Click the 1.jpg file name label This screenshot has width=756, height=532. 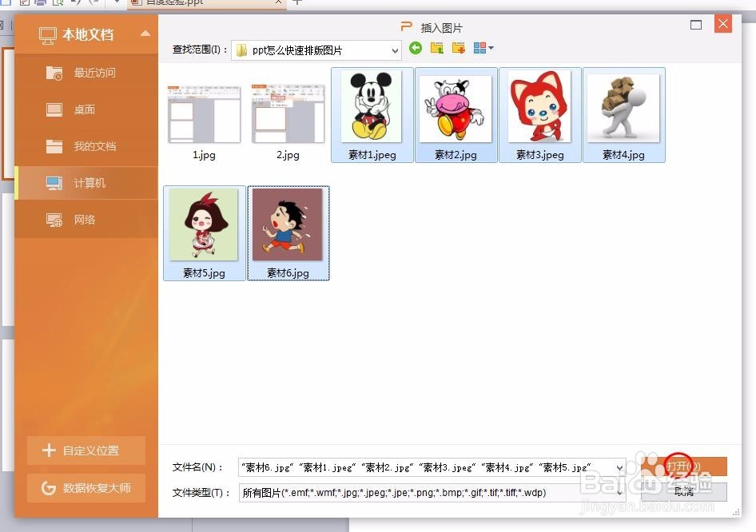204,155
